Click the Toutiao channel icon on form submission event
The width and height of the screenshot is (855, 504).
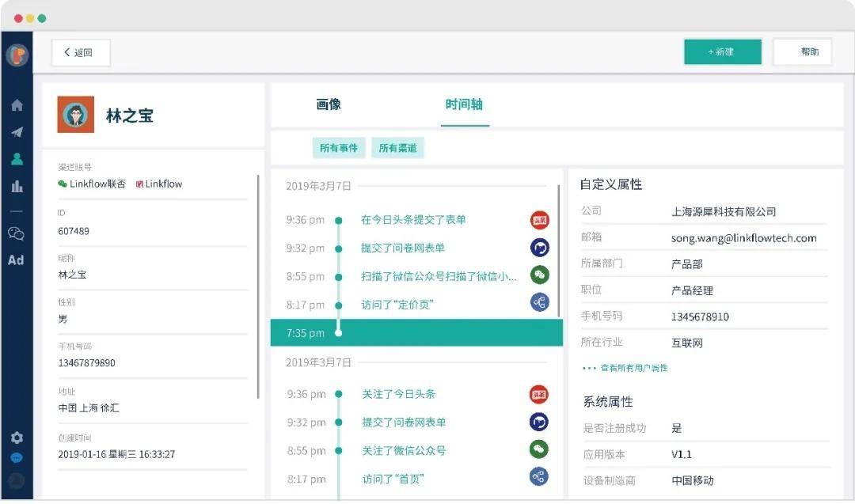pos(538,220)
